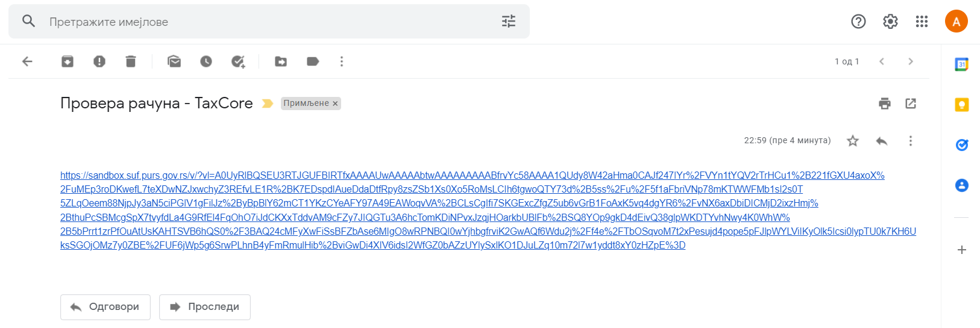Click the Одговори reply button
This screenshot has width=980, height=328.
pyautogui.click(x=105, y=307)
